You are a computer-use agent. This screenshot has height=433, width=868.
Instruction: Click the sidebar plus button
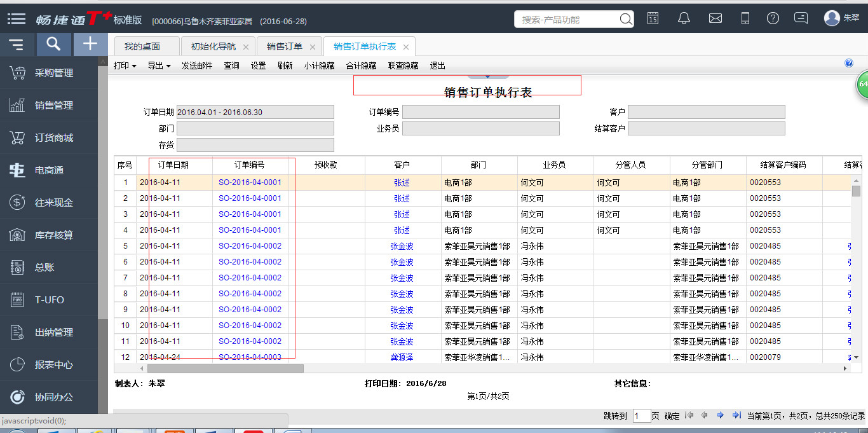click(x=90, y=45)
